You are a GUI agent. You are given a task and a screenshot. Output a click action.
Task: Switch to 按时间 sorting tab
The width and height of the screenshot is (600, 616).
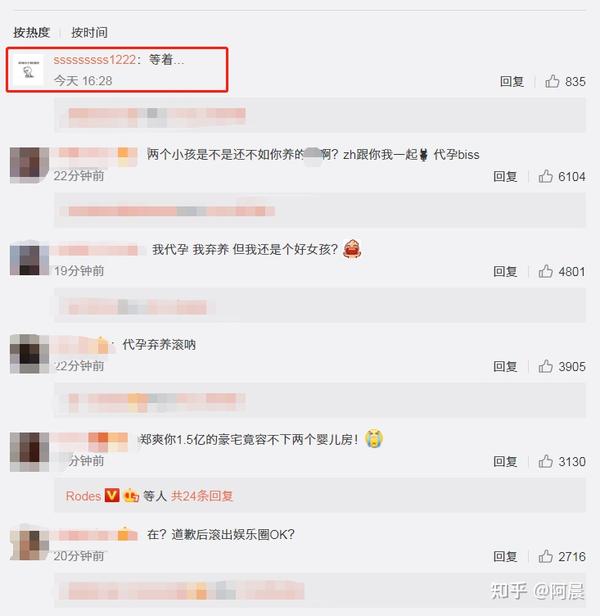tap(89, 32)
